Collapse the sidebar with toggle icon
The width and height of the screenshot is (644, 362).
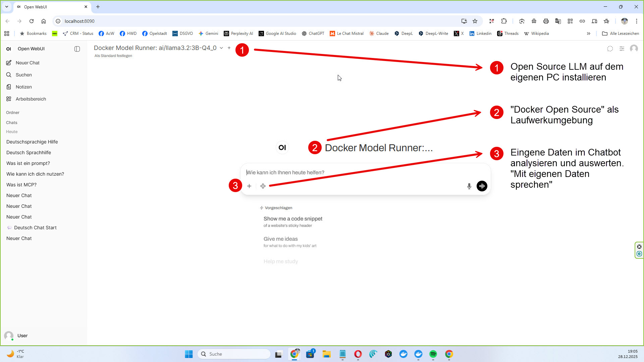click(77, 49)
